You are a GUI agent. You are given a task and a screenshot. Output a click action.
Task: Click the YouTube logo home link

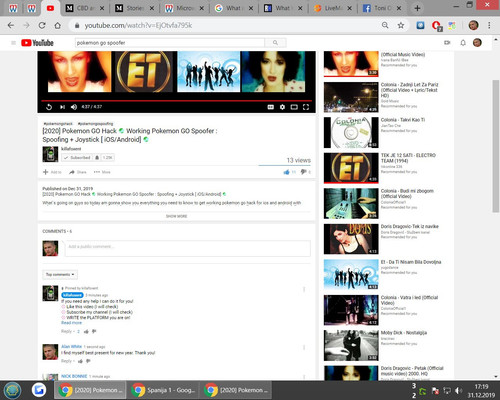37,43
